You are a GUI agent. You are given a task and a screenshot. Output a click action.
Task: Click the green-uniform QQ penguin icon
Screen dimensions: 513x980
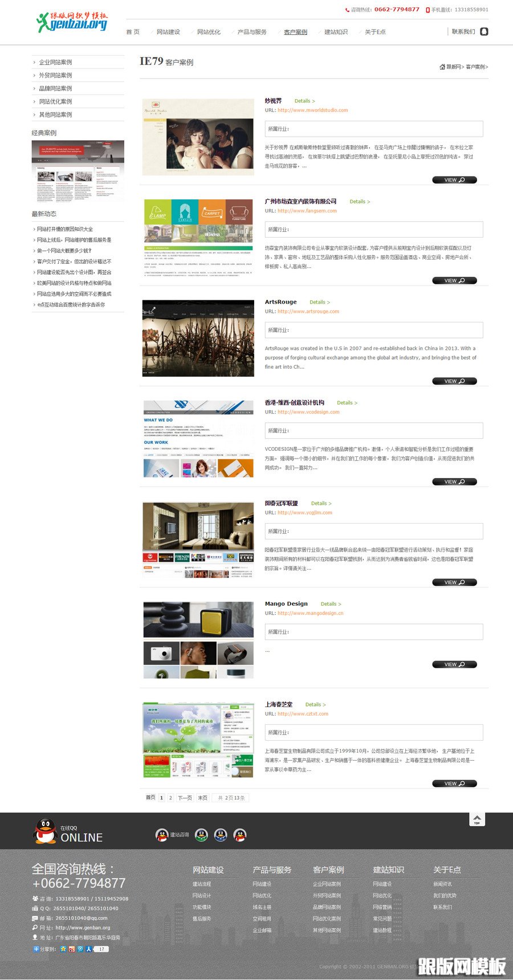click(x=201, y=835)
